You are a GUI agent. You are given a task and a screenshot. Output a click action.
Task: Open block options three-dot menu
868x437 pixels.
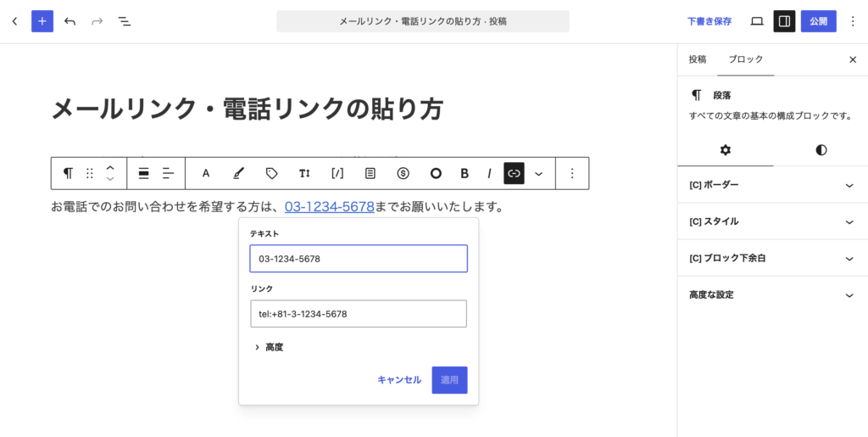tap(572, 173)
